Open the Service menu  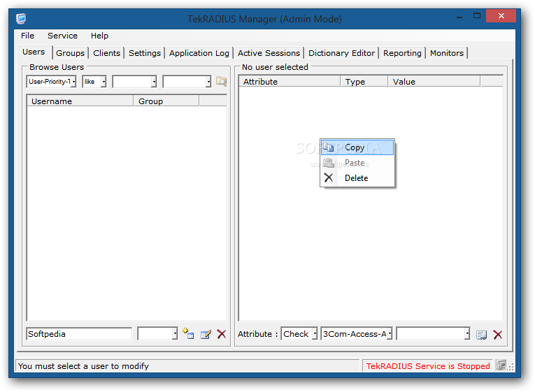coord(62,36)
